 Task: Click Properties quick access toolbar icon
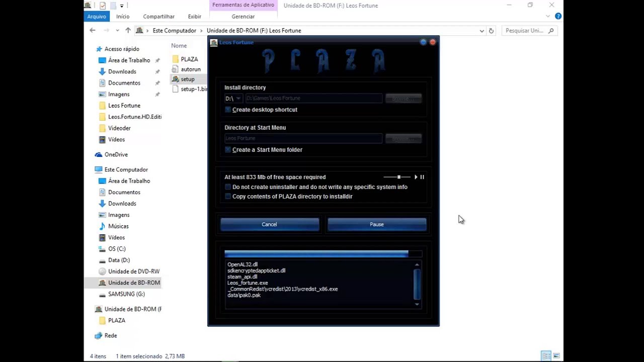point(103,6)
